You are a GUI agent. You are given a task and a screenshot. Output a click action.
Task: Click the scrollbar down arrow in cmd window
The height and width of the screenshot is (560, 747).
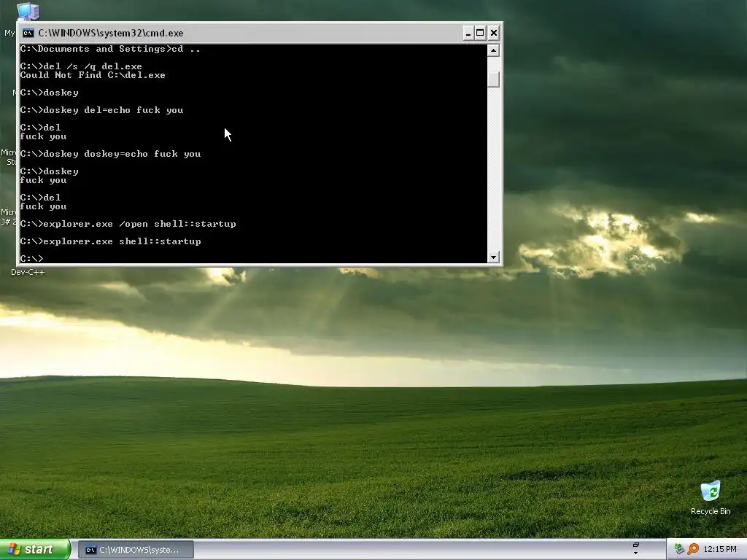click(x=494, y=257)
